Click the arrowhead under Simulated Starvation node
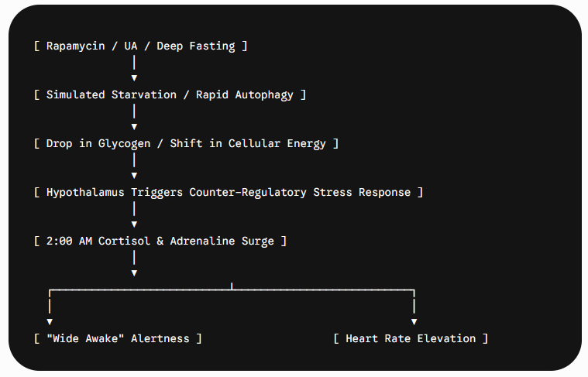The width and height of the screenshot is (588, 377). click(134, 127)
